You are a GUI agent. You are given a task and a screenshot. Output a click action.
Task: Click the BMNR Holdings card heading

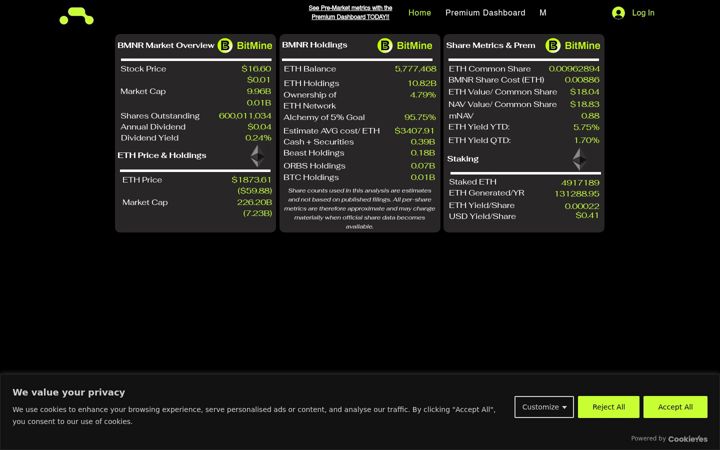pyautogui.click(x=315, y=45)
